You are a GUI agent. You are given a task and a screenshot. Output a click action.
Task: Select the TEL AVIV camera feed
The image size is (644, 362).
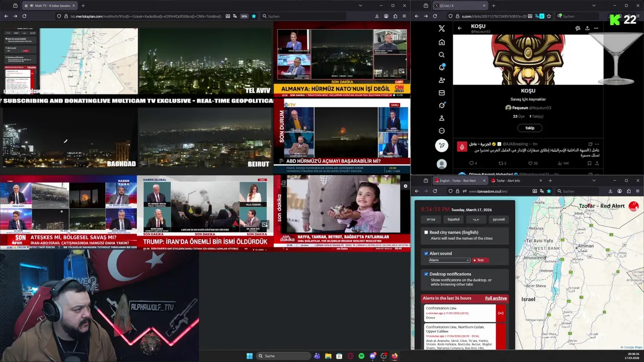pyautogui.click(x=205, y=61)
